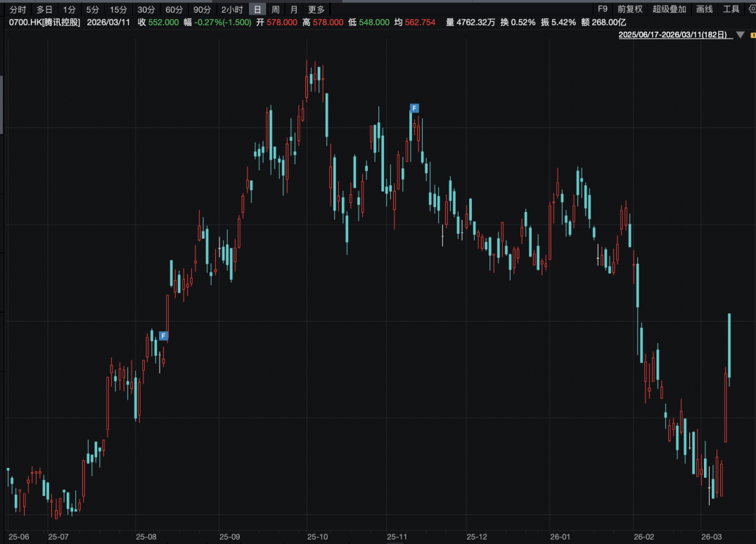
Task: Open the 超级叠加 overlay tool
Action: tap(669, 9)
